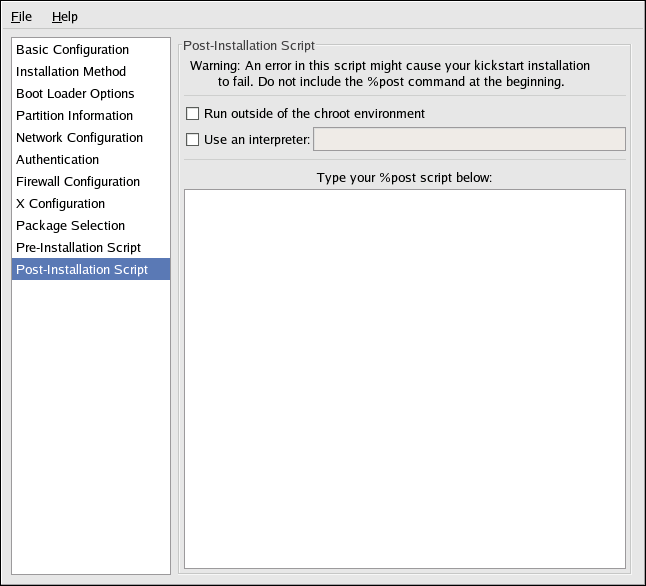Image resolution: width=646 pixels, height=586 pixels.
Task: Select Basic Configuration in the sidebar
Action: coord(72,50)
